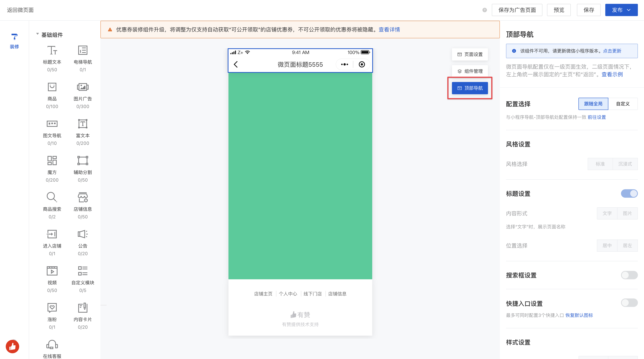Open the 组件管理 panel tab

tap(470, 71)
